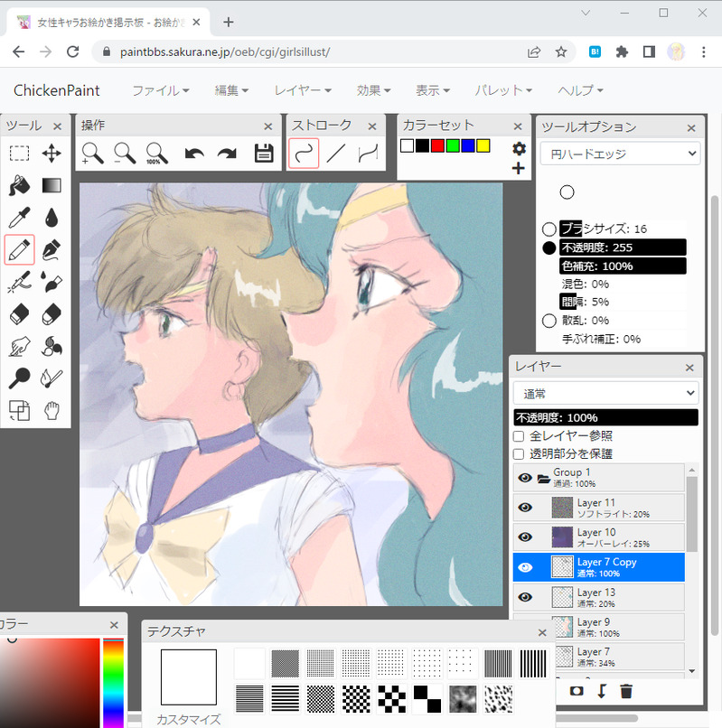Reload the browser page
This screenshot has height=728, width=722.
tap(73, 51)
